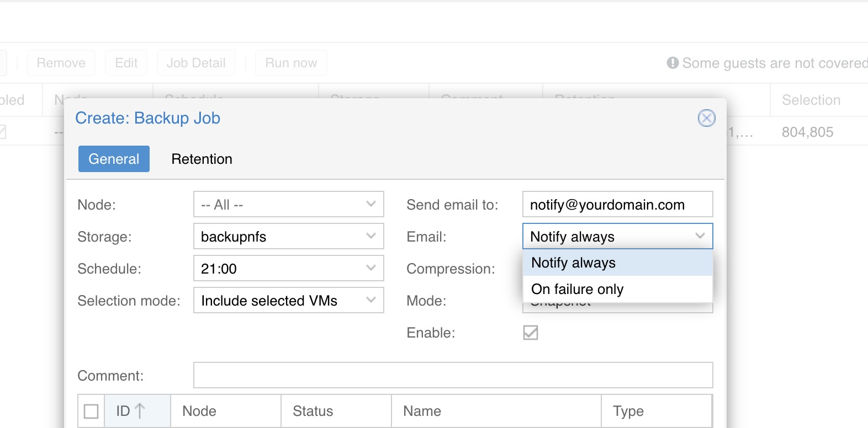Screen dimensions: 868x428
Task: Switch to the Retention tab
Action: (202, 159)
